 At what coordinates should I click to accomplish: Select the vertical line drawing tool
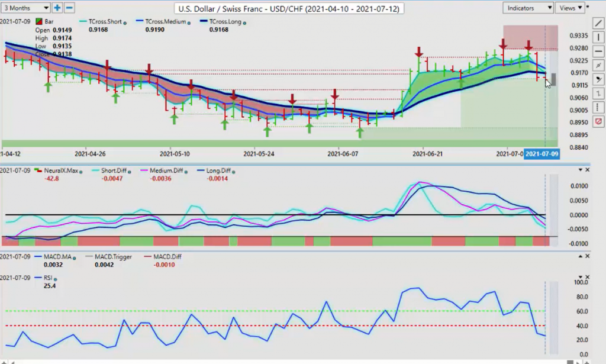598,37
